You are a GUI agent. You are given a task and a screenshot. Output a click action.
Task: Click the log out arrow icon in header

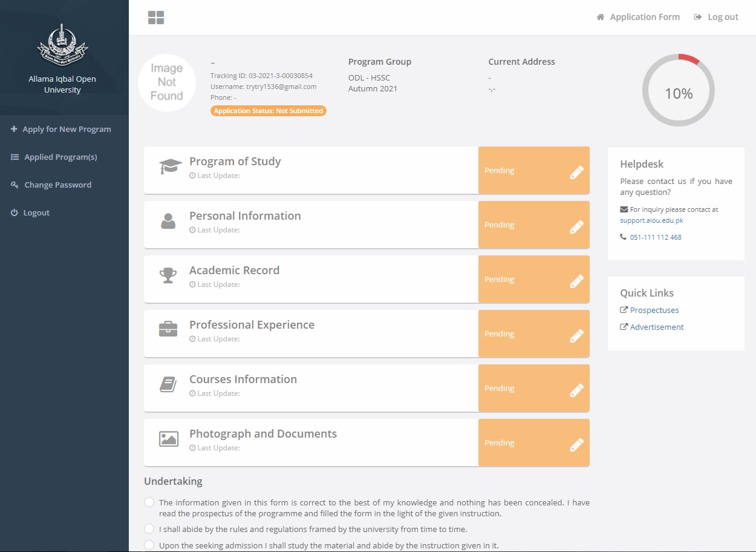coord(698,17)
